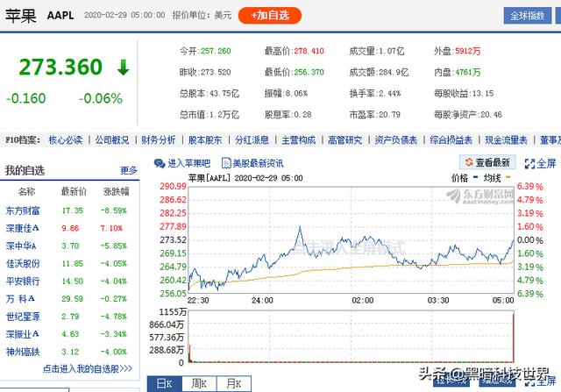Screen dimensions: 561x392
Task: Click 点击进入我的自选股>>> link
Action: [x=88, y=368]
